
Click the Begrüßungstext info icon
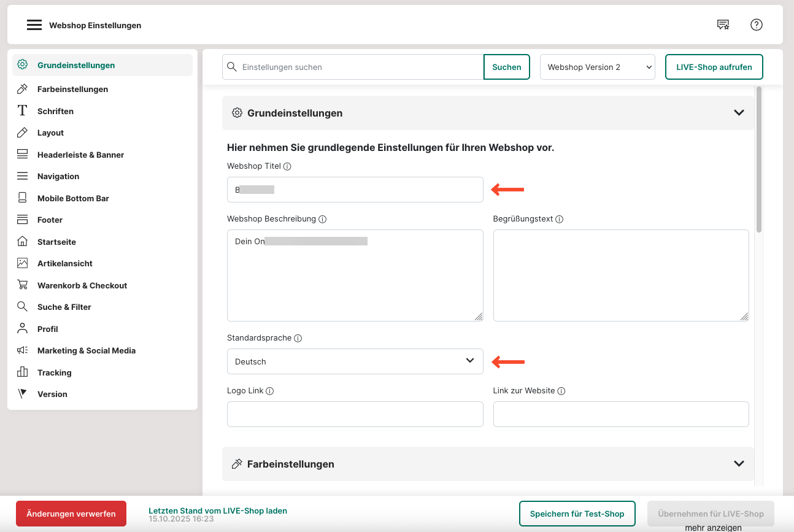click(x=560, y=219)
